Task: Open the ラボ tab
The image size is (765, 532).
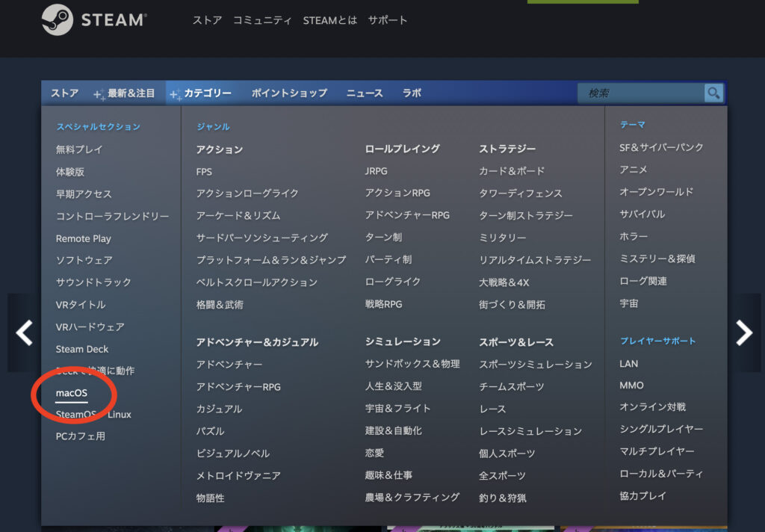Action: point(412,93)
